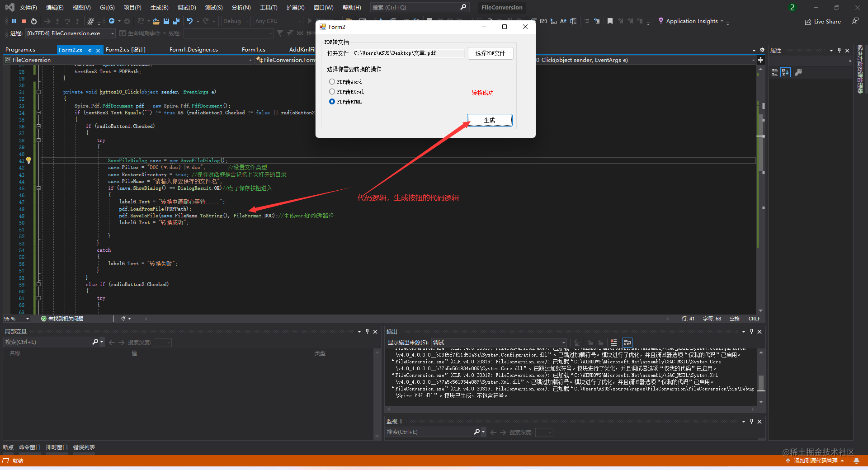The width and height of the screenshot is (868, 470).
Task: Restart the debug session icon
Action: 34,21
